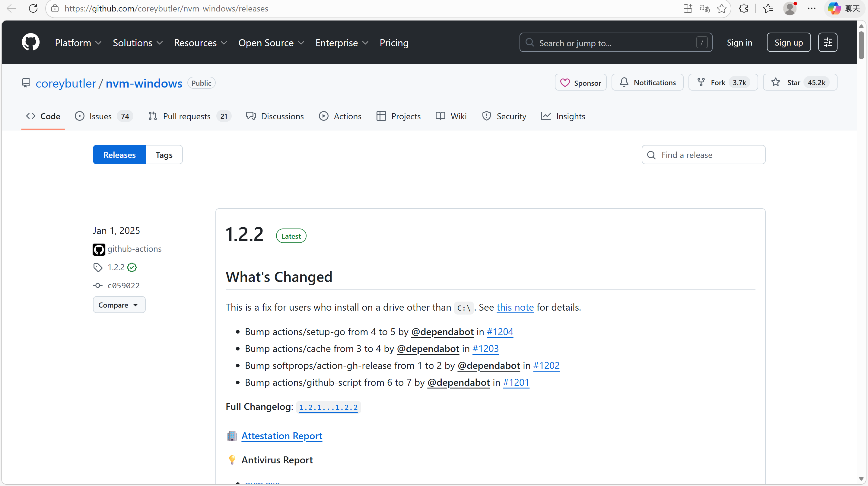This screenshot has height=486, width=868.
Task: Expand the Compare dropdown
Action: pyautogui.click(x=119, y=305)
